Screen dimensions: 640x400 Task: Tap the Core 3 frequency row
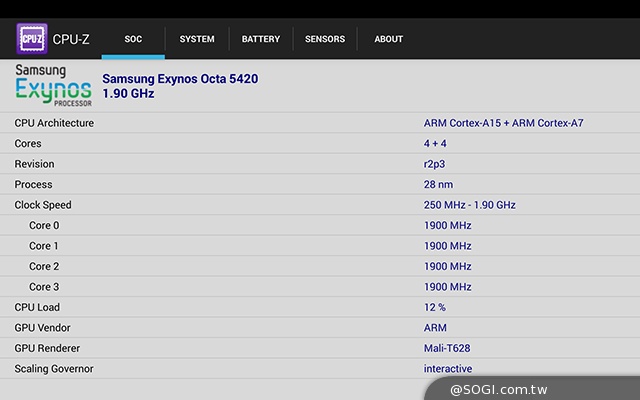point(320,287)
